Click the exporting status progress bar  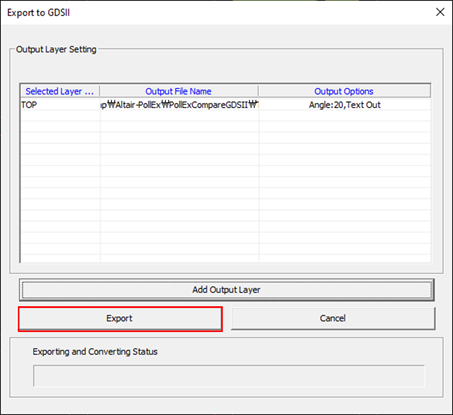229,376
